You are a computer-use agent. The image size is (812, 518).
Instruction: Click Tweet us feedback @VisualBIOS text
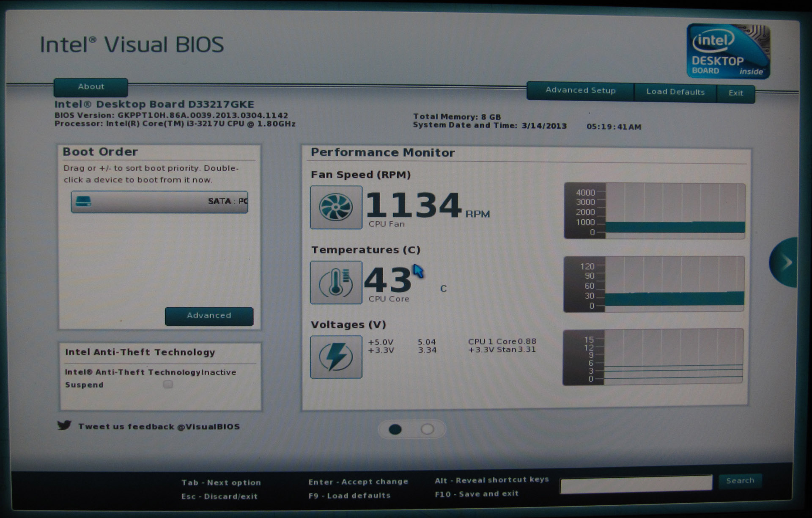click(159, 427)
